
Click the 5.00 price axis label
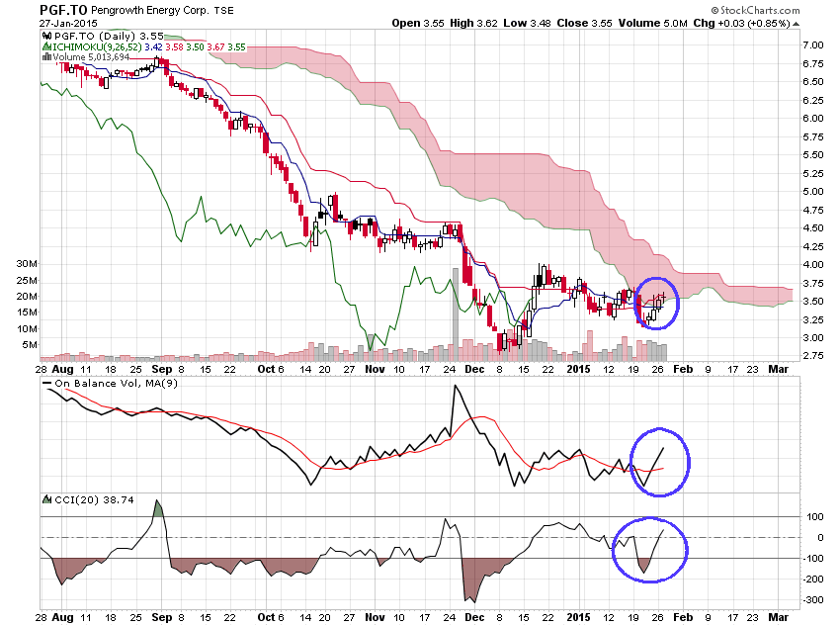click(812, 191)
